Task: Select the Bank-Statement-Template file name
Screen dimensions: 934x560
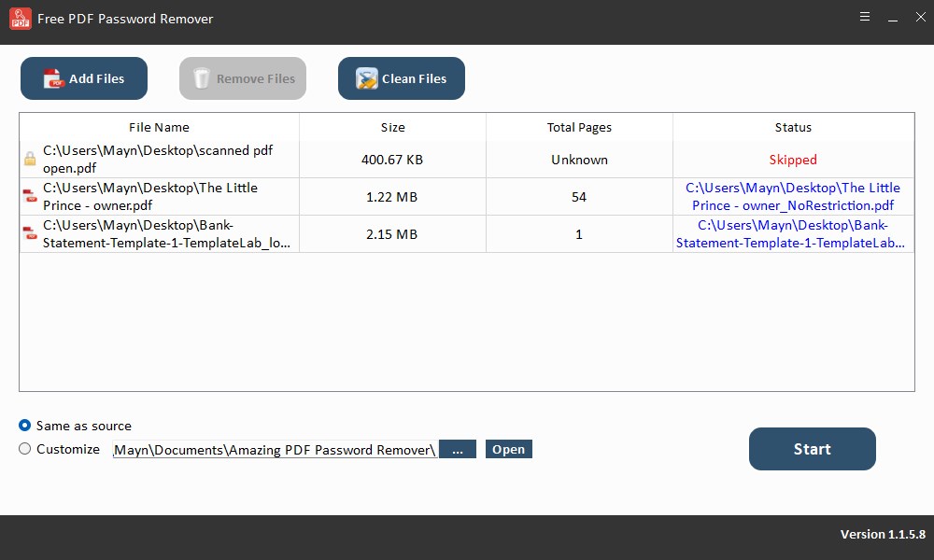Action: pyautogui.click(x=167, y=234)
